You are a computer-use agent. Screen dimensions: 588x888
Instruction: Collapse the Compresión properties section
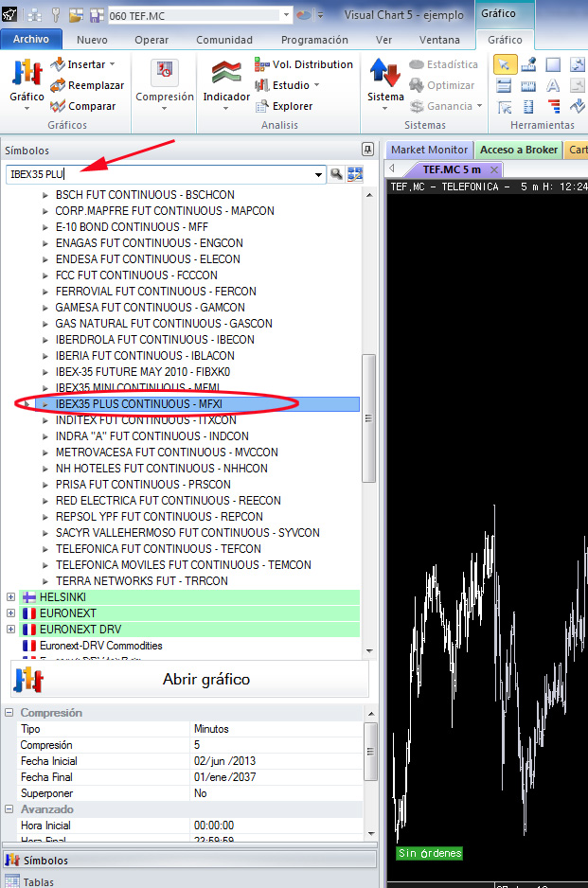(9, 713)
